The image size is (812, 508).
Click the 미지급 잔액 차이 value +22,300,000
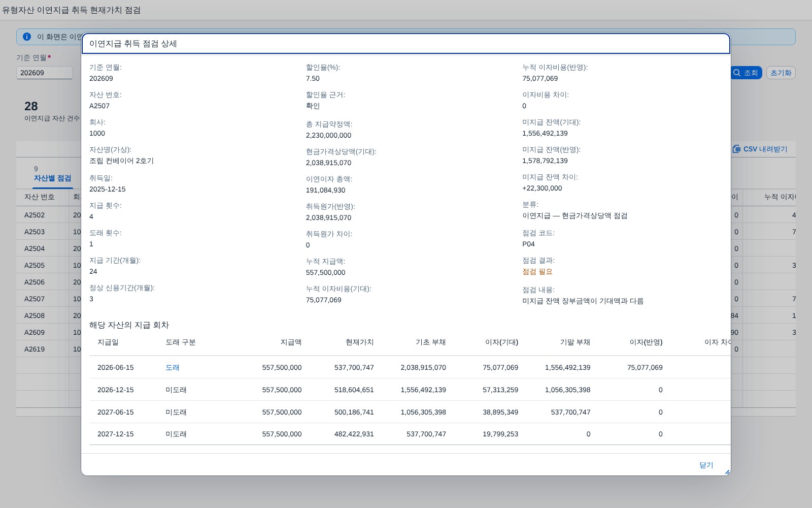pos(542,188)
